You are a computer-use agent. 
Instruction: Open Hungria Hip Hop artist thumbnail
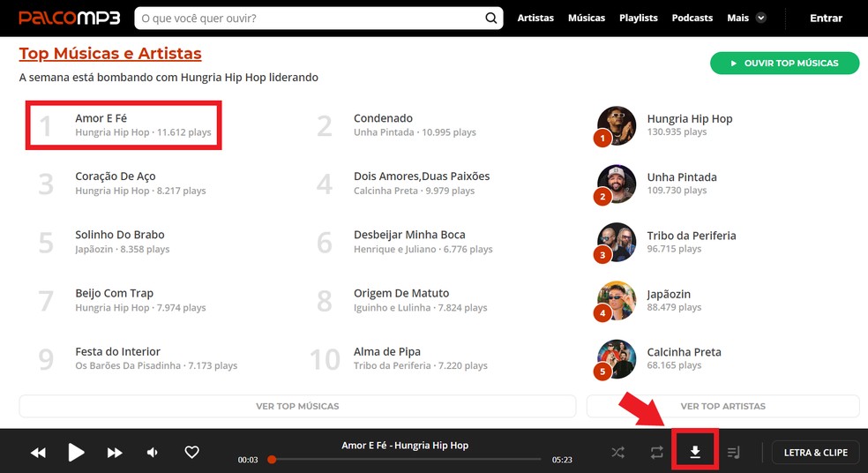click(616, 125)
